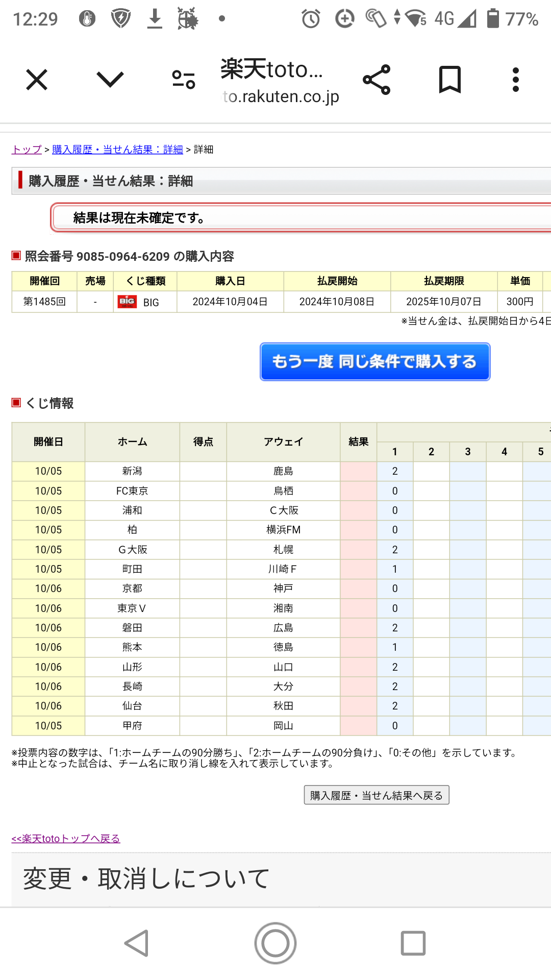This screenshot has height=980, width=551.
Task: Open 購入履歴・当せん結果：詳細 breadcrumb link
Action: tap(117, 150)
